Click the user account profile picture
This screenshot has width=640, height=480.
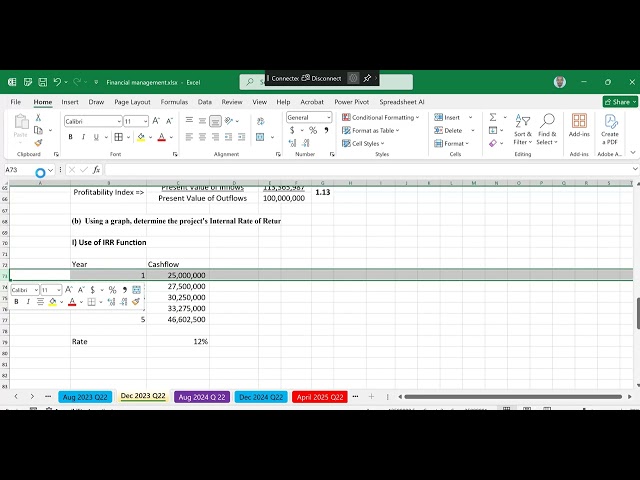(560, 82)
